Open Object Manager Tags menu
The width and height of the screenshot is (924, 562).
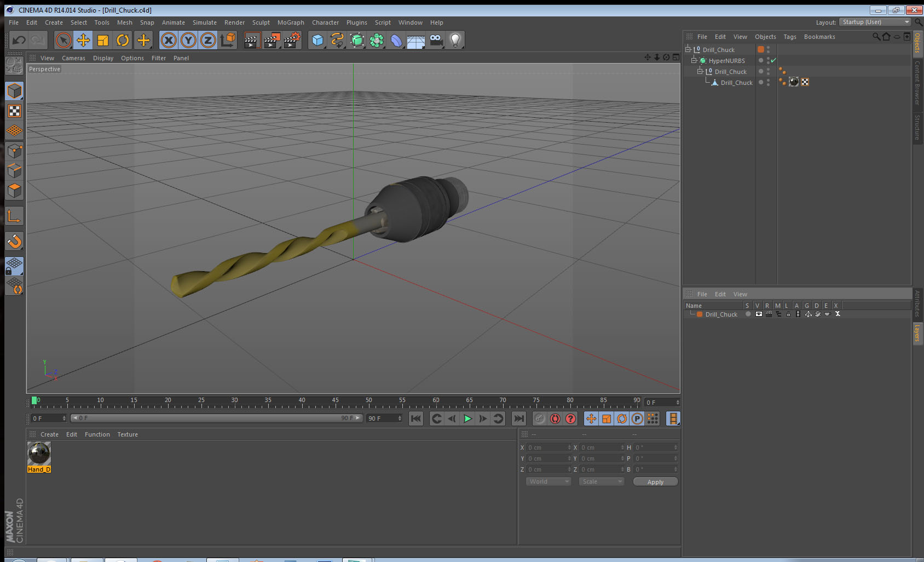click(790, 37)
